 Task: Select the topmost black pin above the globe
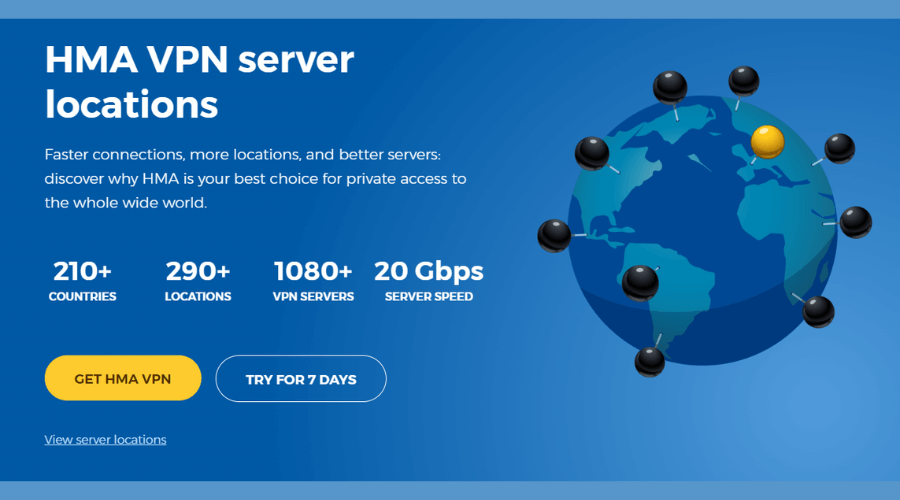click(743, 81)
